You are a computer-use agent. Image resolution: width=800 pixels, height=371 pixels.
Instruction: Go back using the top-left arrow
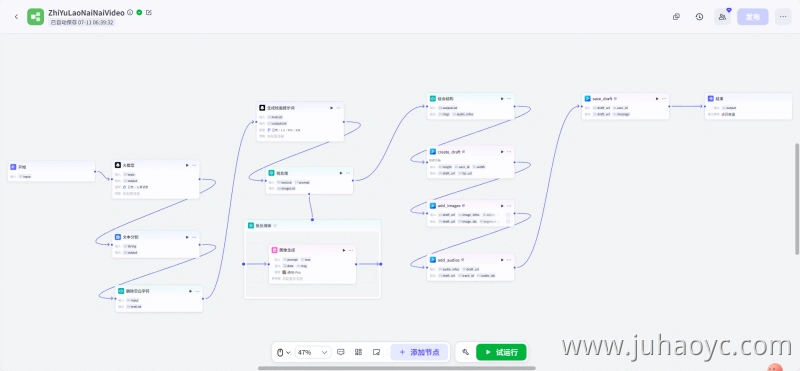(x=16, y=17)
